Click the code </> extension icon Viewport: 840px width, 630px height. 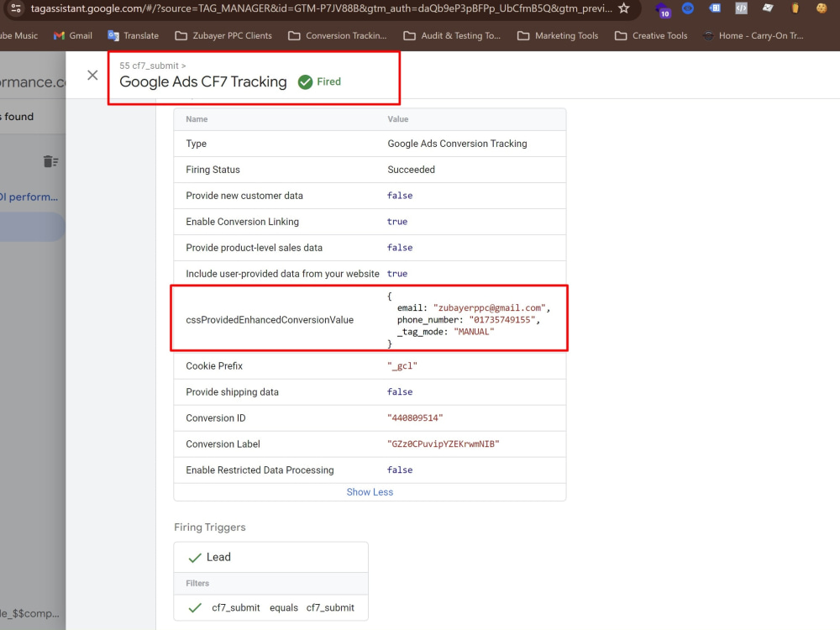tap(740, 10)
